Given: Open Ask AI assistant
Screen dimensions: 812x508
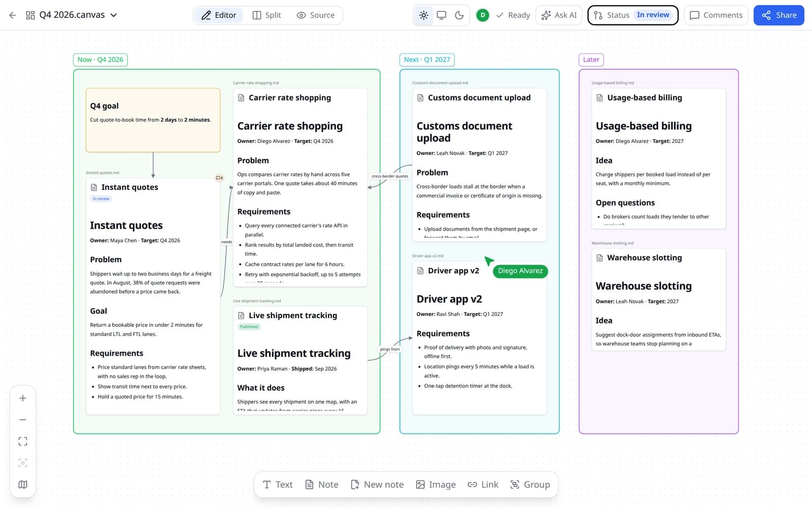Looking at the screenshot, I should [x=559, y=15].
